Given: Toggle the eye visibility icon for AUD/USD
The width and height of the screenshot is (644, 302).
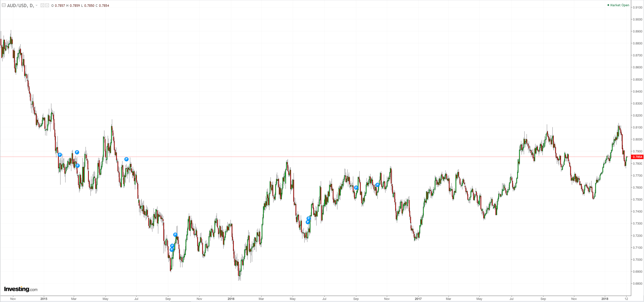Looking at the screenshot, I should pos(43,6).
